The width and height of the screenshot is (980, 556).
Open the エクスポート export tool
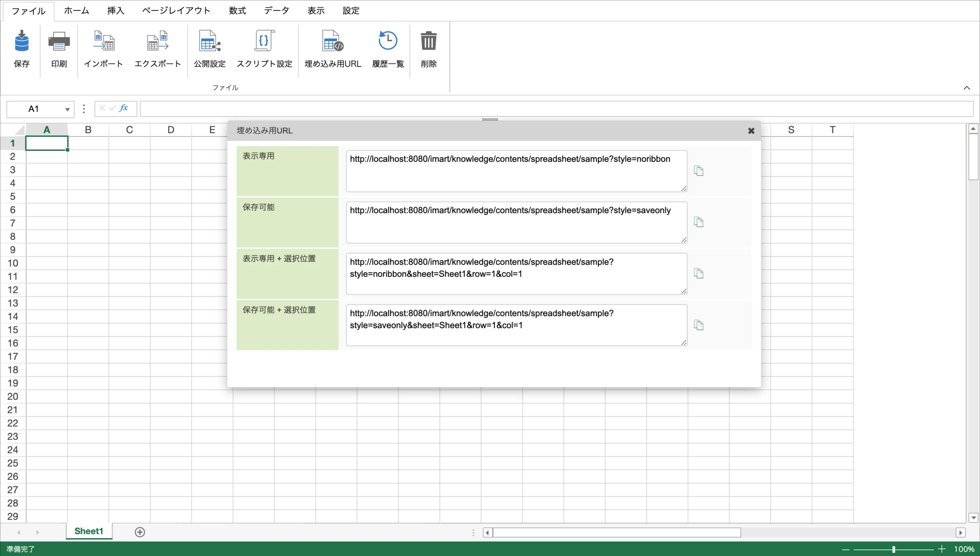click(x=157, y=41)
